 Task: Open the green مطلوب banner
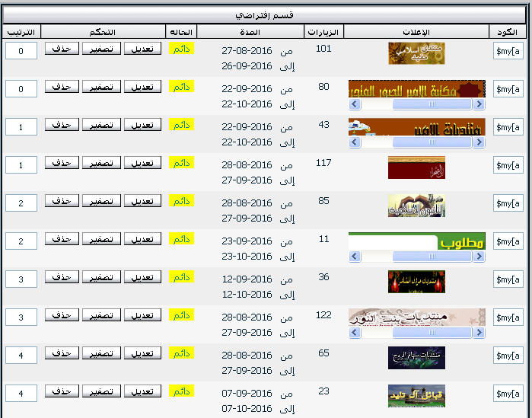417,241
